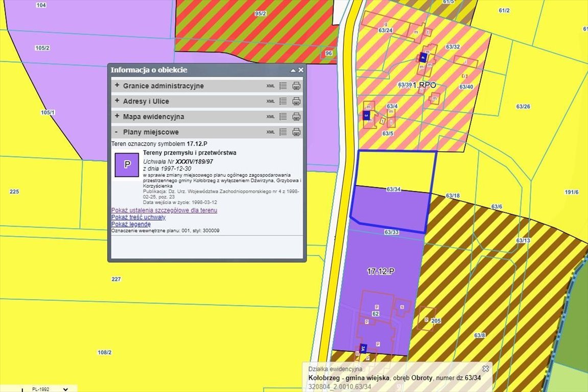Expand the Mapa ewidencyjna section
This screenshot has width=588, height=392.
(117, 116)
